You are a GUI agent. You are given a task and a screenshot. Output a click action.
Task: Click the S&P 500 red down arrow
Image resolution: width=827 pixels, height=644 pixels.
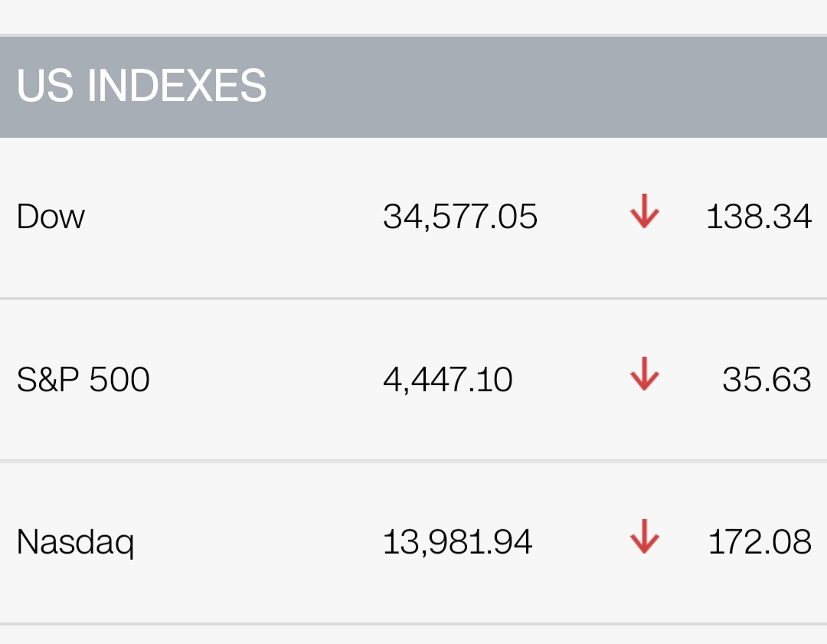(644, 374)
